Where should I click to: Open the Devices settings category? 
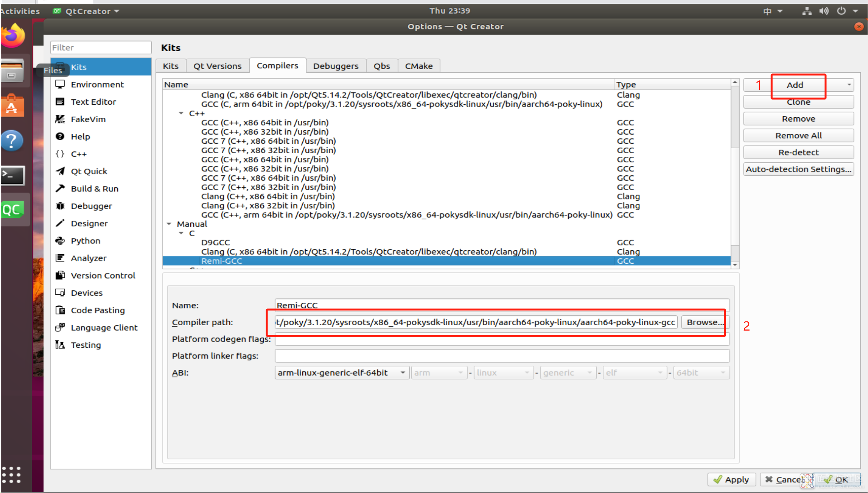(101, 293)
